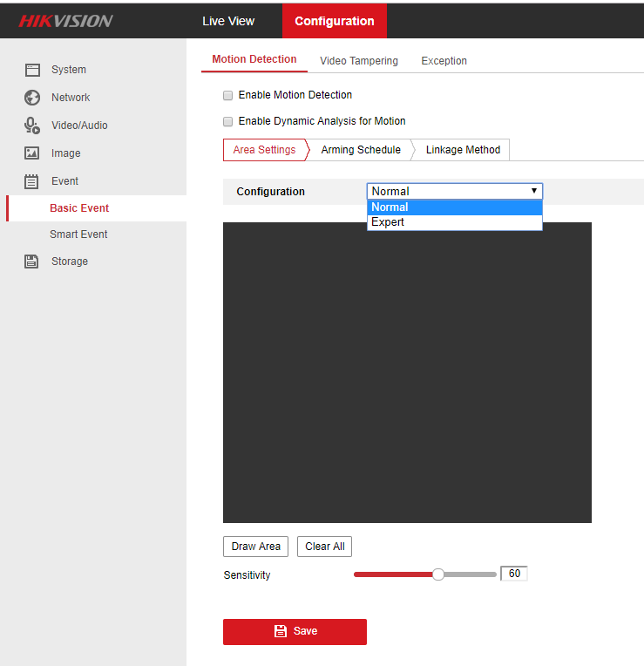Toggle Enable Dynamic Analysis for Motion
This screenshot has height=666, width=644.
coord(228,121)
